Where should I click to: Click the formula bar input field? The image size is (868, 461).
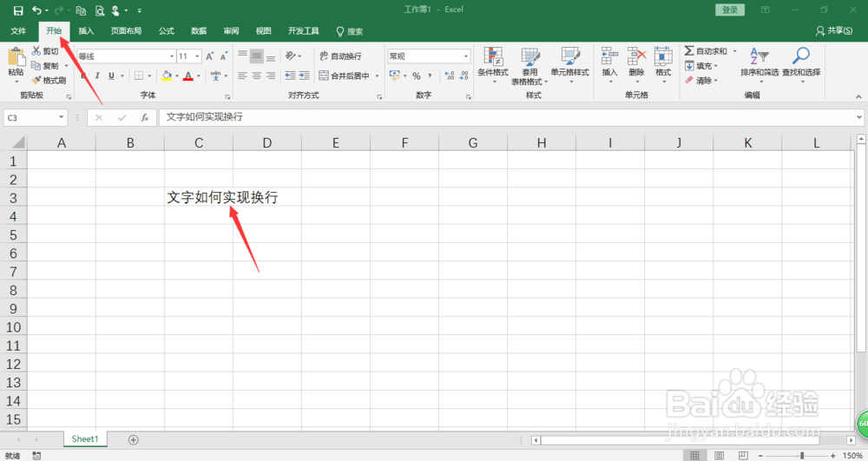(507, 117)
